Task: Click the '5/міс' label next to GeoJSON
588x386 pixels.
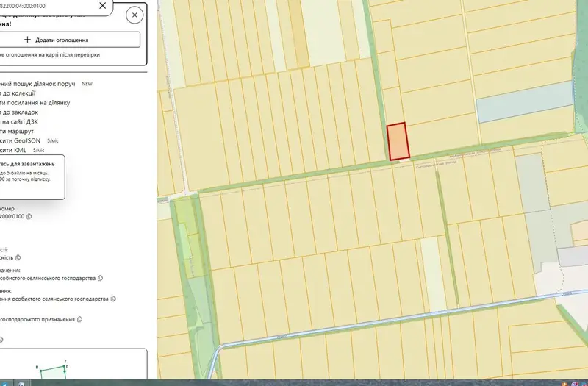Action: coord(53,140)
